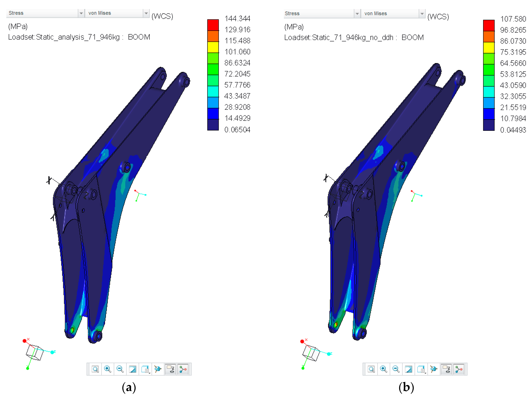Click Zoom Out in right view's toolbar

[x=396, y=369]
